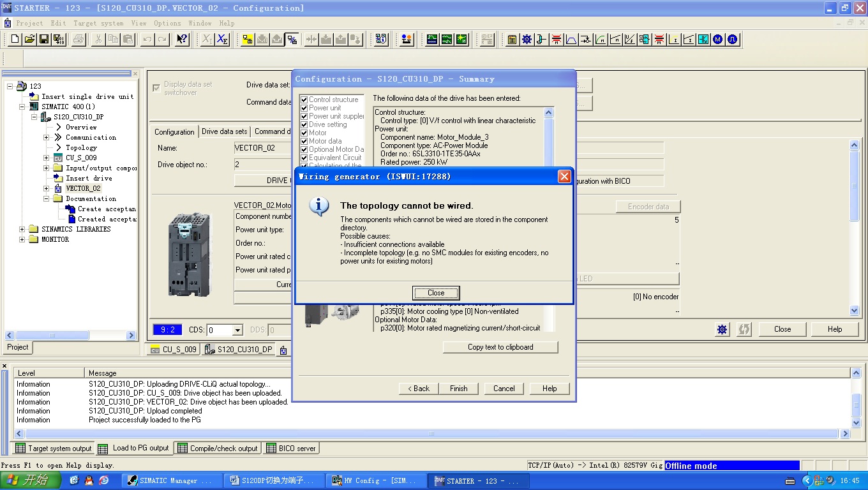Toggle the Equivalent Circuit checkbox

[x=304, y=158]
